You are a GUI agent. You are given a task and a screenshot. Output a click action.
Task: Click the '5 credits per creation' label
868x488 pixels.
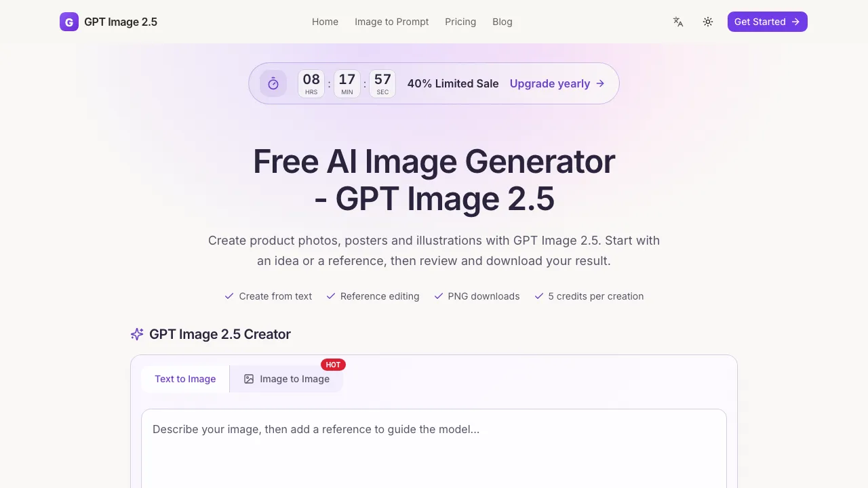click(596, 296)
